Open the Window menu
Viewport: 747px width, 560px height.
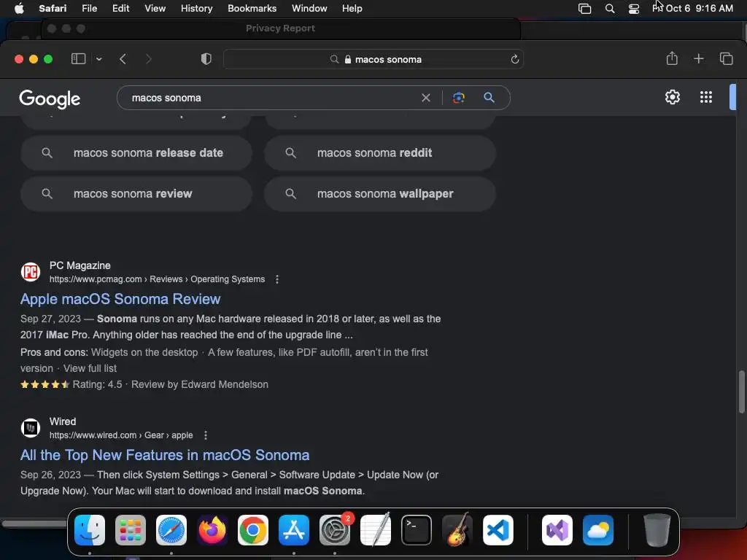309,8
